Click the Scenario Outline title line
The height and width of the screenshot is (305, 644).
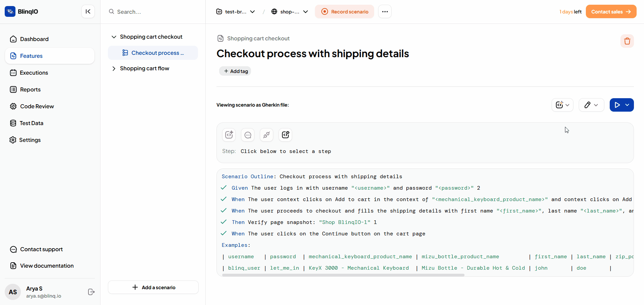(312, 177)
